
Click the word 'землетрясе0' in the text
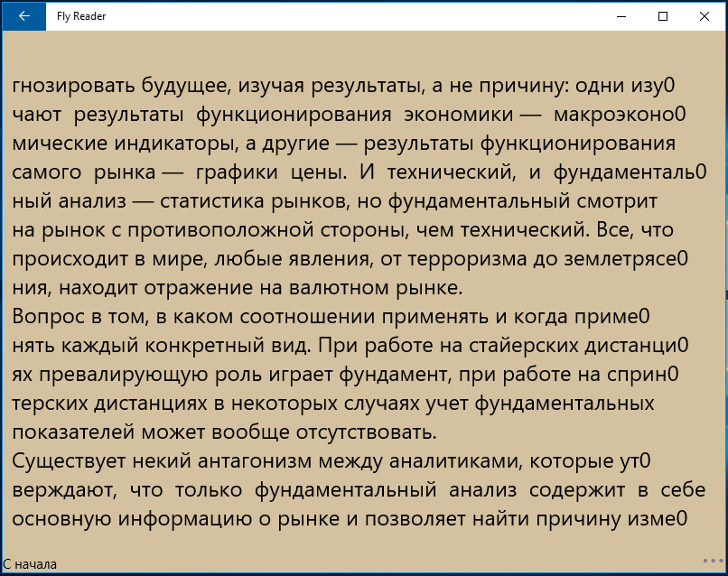point(626,259)
